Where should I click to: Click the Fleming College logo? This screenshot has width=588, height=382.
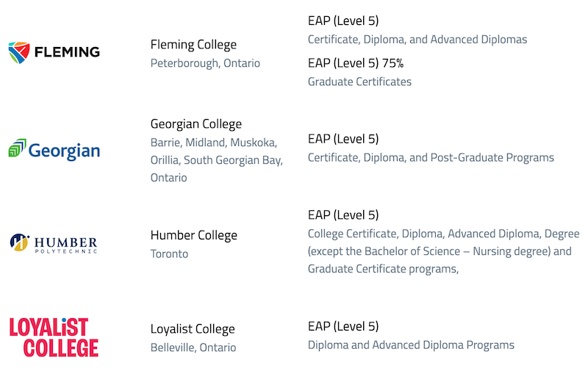[54, 52]
